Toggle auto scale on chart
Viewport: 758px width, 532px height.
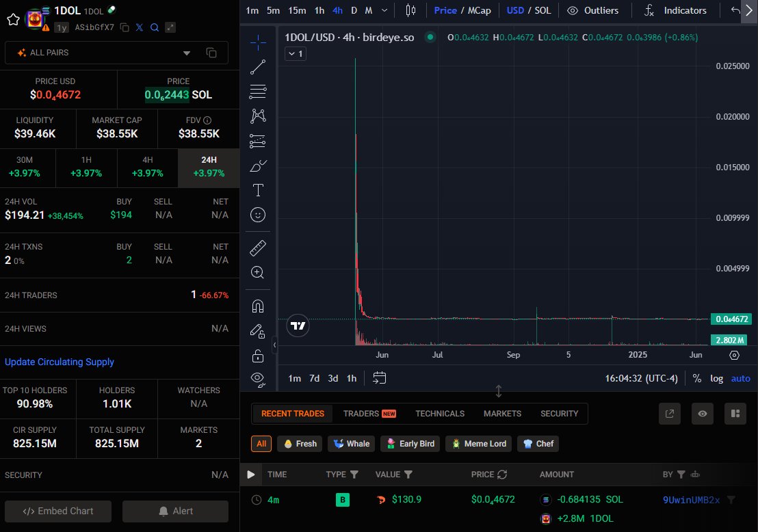(741, 378)
